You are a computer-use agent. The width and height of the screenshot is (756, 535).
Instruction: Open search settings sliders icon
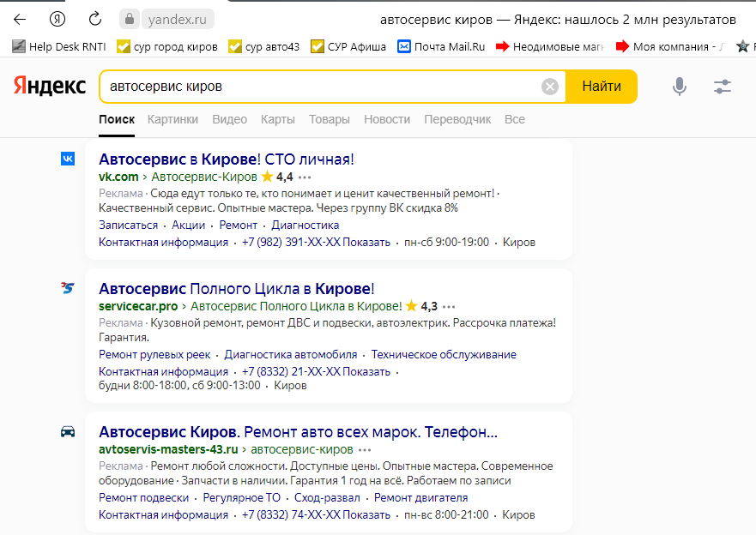(x=723, y=87)
